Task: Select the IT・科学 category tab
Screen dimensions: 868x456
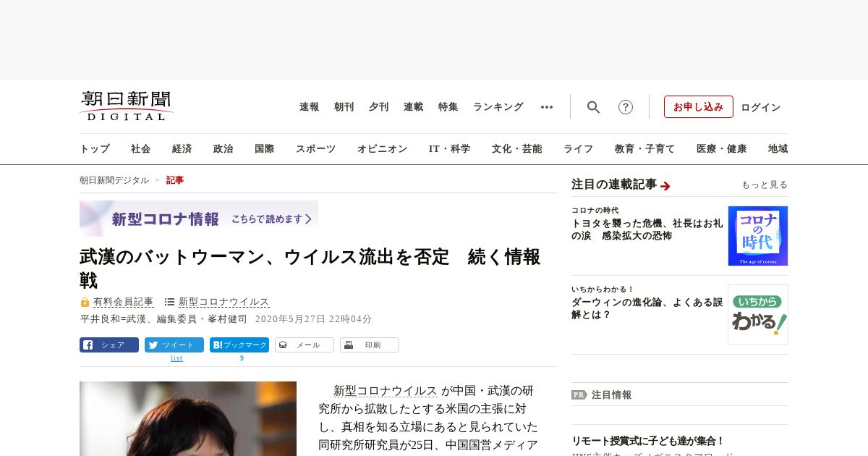Action: pyautogui.click(x=450, y=149)
